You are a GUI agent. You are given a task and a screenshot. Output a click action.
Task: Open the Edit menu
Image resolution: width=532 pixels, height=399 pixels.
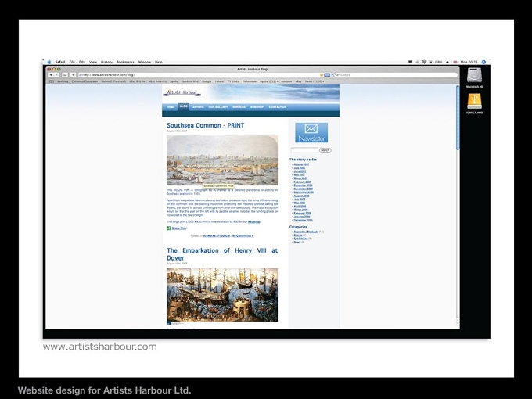[x=82, y=62]
